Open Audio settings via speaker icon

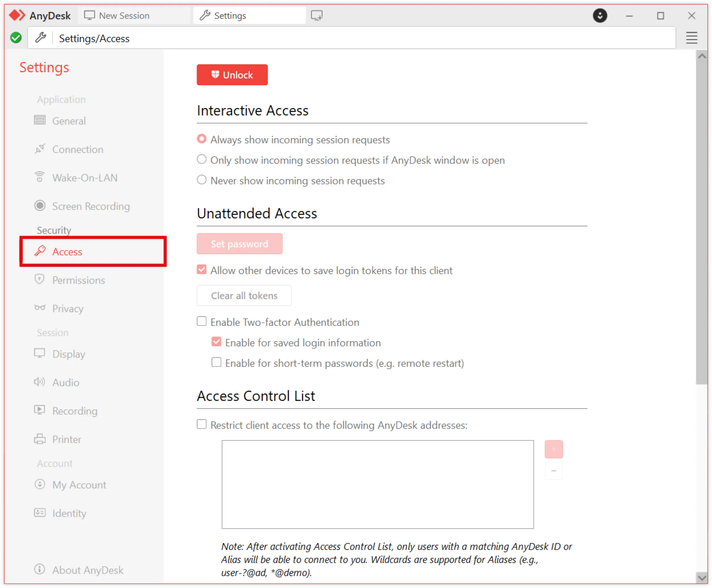coord(39,382)
